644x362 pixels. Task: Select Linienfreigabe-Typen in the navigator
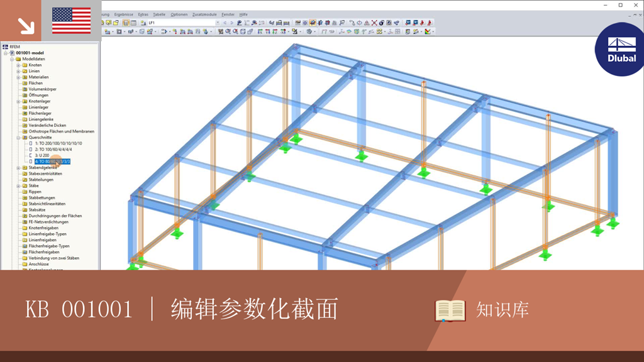(47, 234)
